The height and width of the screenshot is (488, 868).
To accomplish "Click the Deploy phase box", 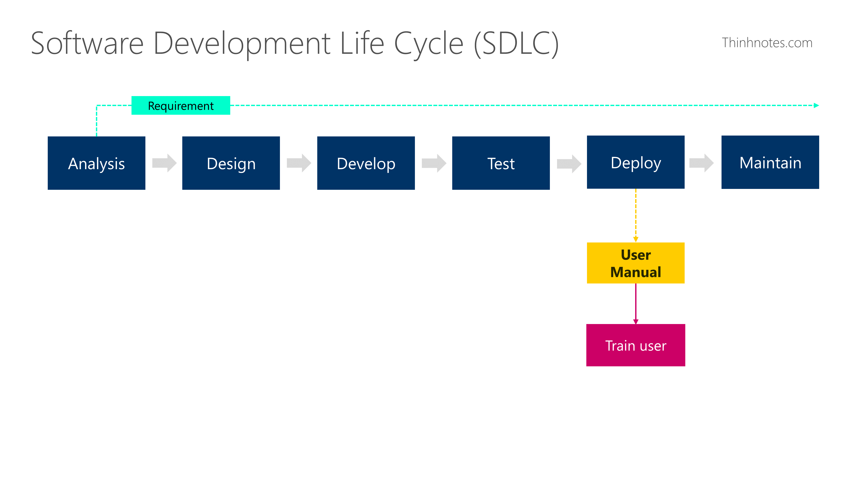I will [636, 162].
